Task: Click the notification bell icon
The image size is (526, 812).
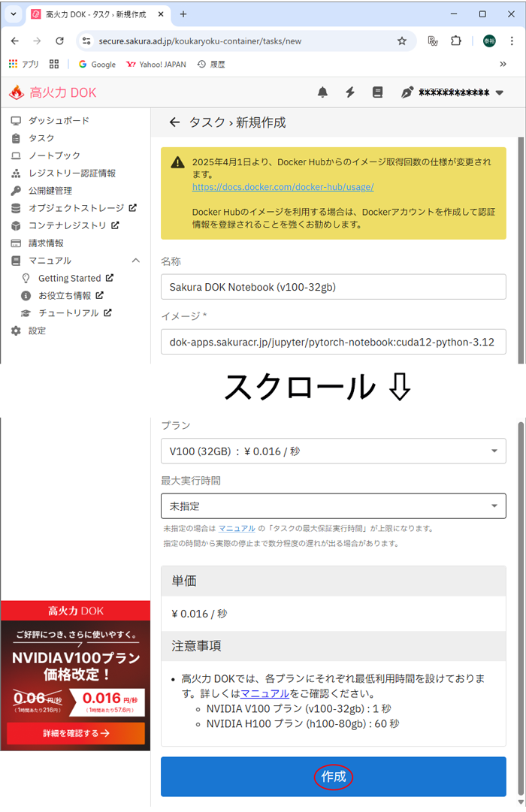Action: (x=322, y=92)
